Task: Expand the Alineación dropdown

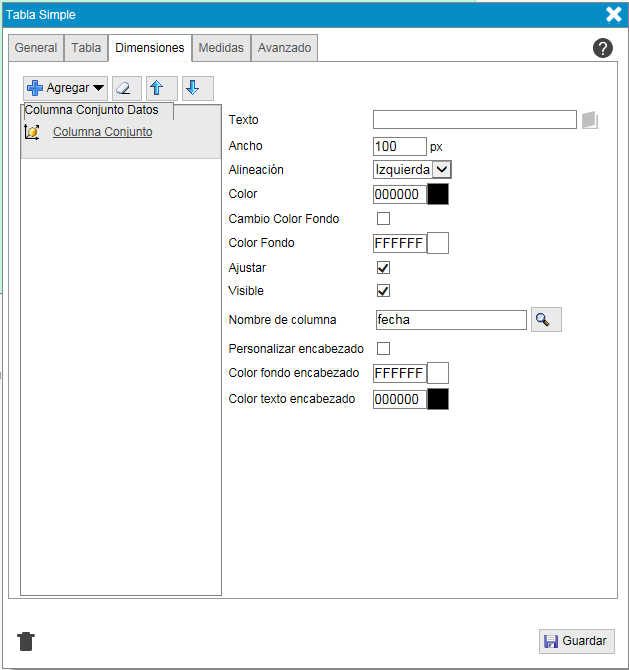Action: [x=442, y=170]
